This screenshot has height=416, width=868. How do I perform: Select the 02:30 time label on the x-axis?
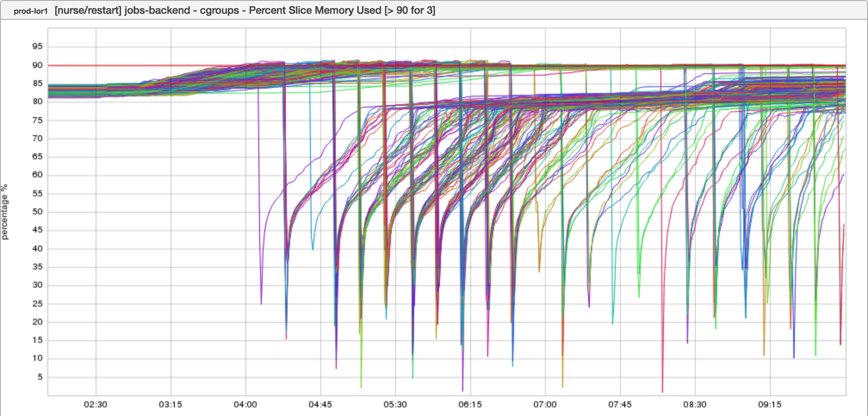tap(96, 405)
